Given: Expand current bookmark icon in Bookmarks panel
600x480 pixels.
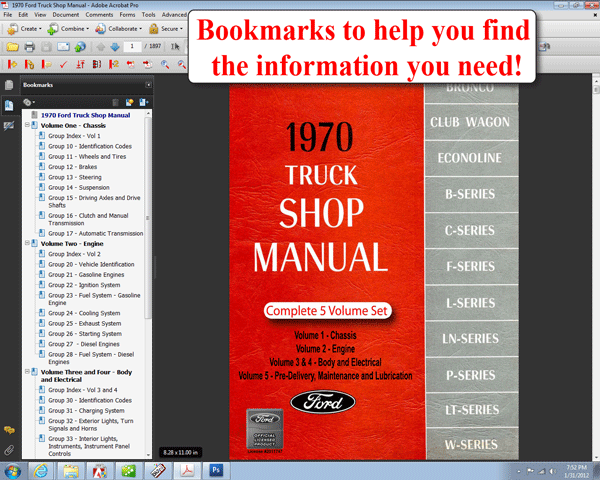Looking at the screenshot, I should pos(144,102).
